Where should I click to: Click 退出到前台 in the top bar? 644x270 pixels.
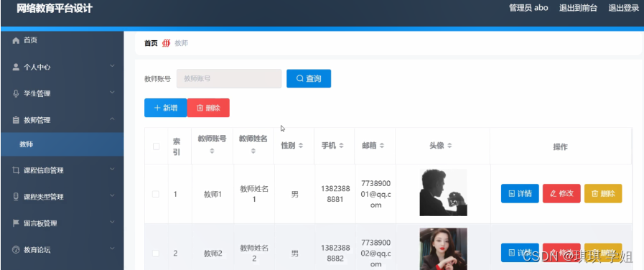(x=578, y=8)
